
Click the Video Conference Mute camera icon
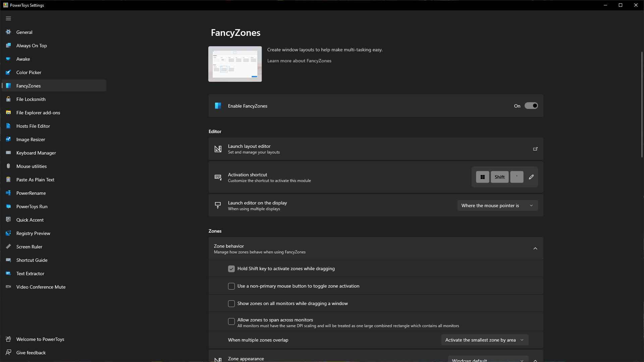pyautogui.click(x=8, y=287)
